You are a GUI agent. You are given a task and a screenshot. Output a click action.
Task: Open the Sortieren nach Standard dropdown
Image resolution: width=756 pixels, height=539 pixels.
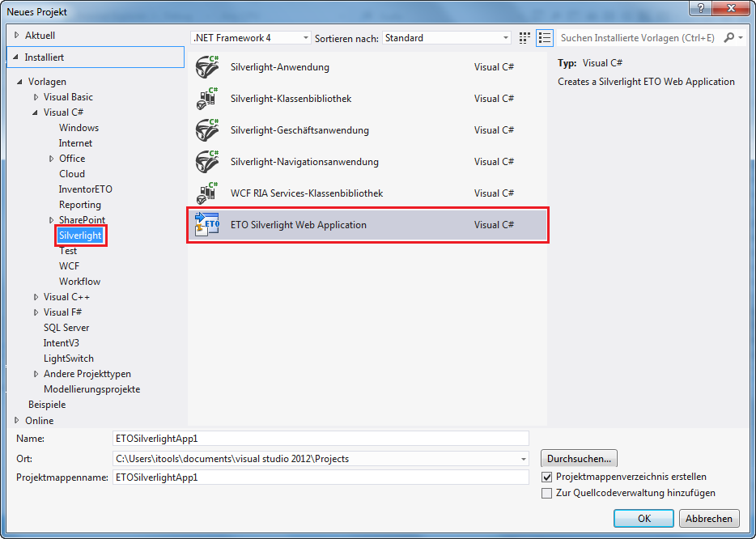pos(447,37)
